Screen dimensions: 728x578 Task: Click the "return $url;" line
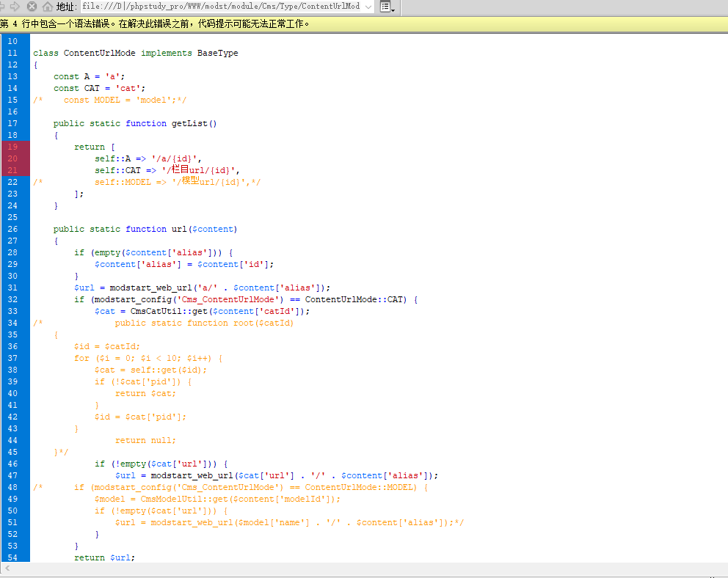tap(104, 557)
